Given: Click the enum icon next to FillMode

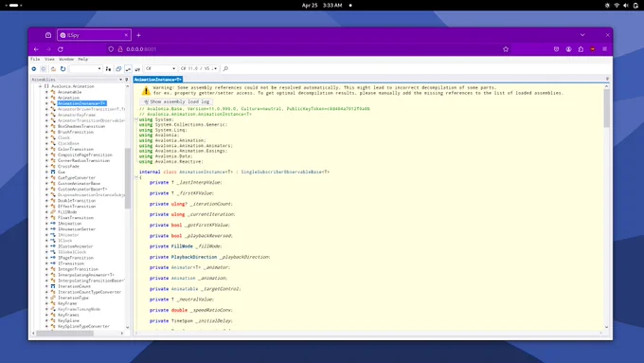Looking at the screenshot, I should click(53, 211).
